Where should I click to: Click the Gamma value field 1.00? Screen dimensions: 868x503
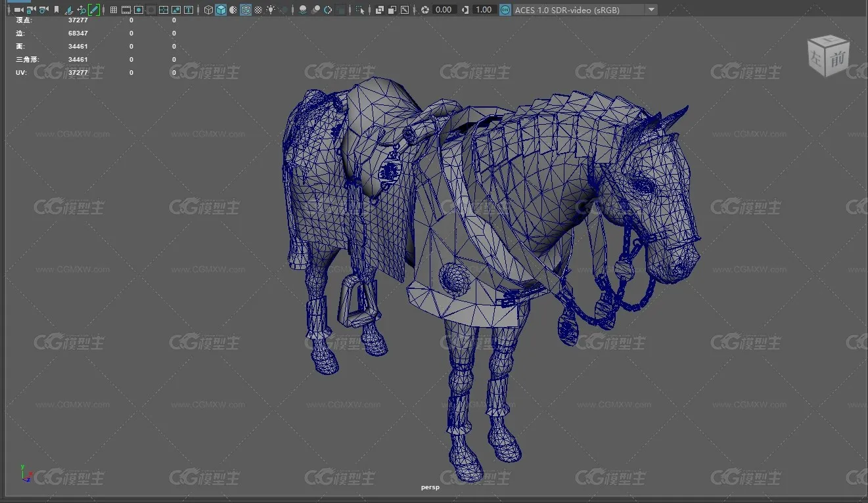click(484, 10)
